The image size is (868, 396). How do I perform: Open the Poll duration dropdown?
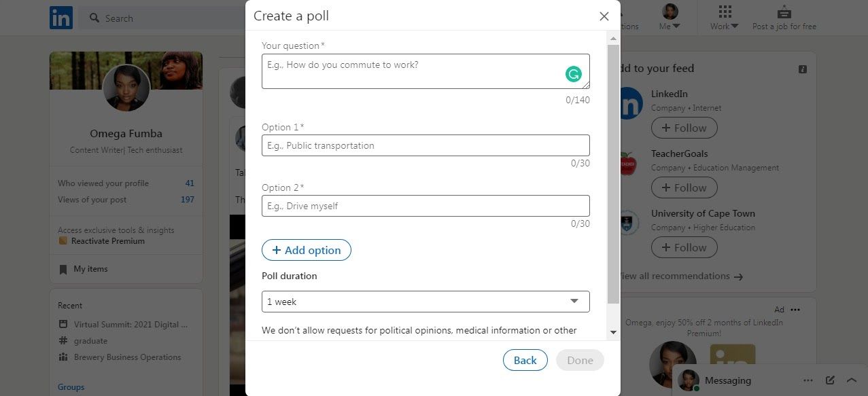[x=574, y=301]
